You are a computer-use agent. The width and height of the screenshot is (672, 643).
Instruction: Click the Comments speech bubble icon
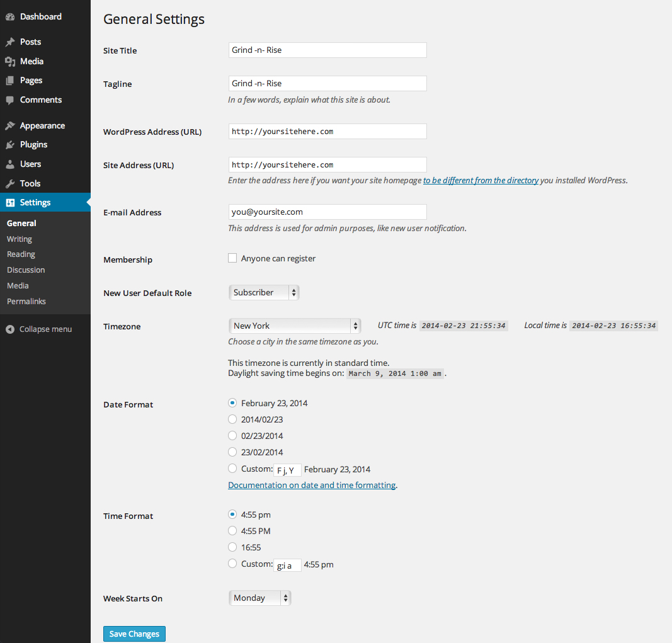click(10, 100)
